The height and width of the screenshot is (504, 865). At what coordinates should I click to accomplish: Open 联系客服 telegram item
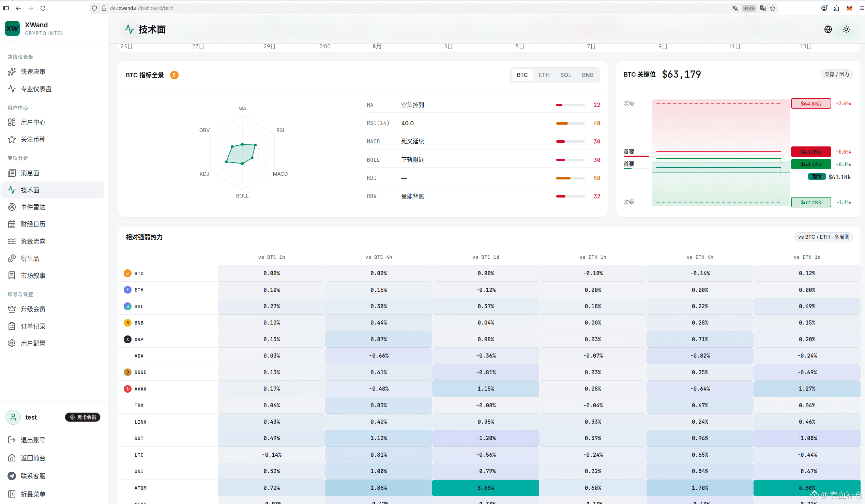pyautogui.click(x=53, y=476)
